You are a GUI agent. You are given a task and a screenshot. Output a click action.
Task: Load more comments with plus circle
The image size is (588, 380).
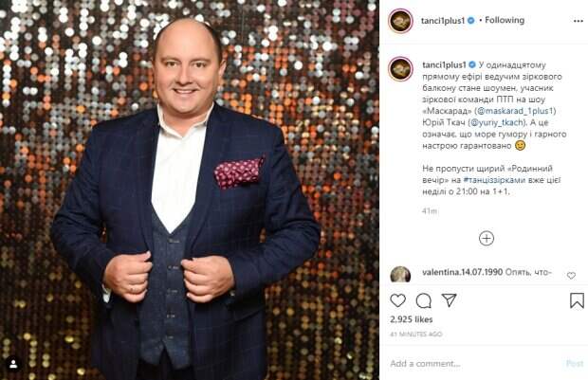tap(487, 239)
